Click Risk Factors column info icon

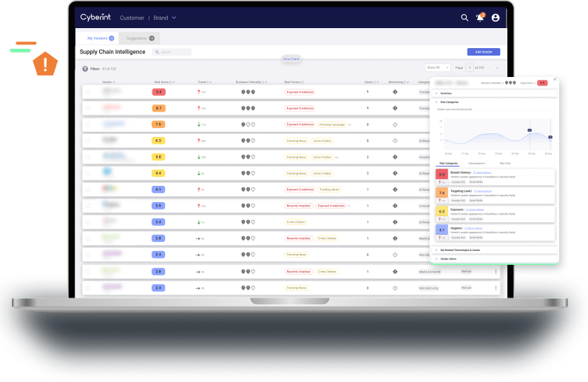(x=303, y=82)
